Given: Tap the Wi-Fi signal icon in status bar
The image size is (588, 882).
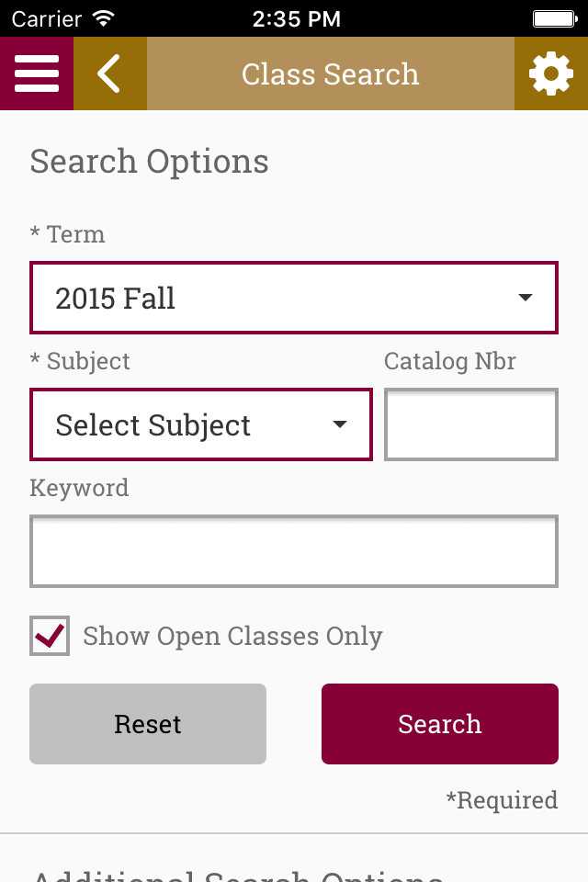Looking at the screenshot, I should click(x=104, y=18).
